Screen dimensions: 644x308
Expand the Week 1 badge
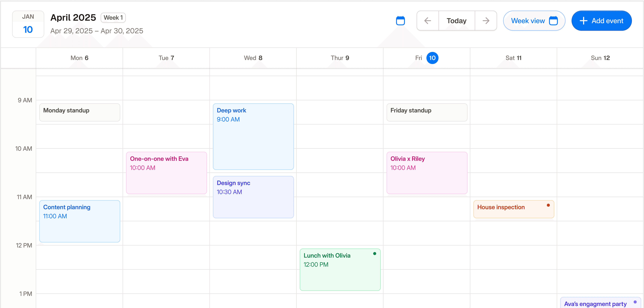click(x=113, y=18)
